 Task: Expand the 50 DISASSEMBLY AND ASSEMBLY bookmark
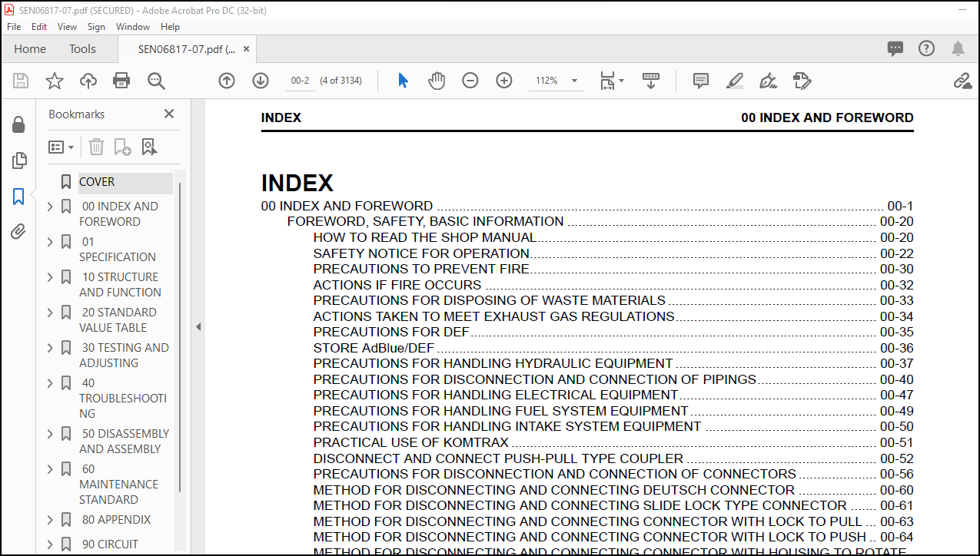tap(50, 434)
